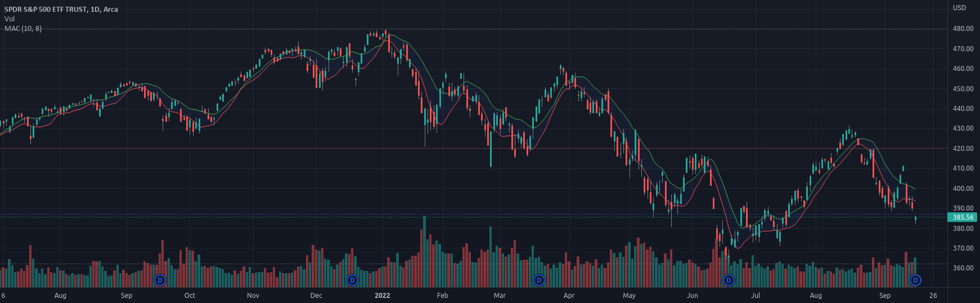Click the Sep time label preceding Oct
This screenshot has height=303, width=980.
pyautogui.click(x=127, y=296)
